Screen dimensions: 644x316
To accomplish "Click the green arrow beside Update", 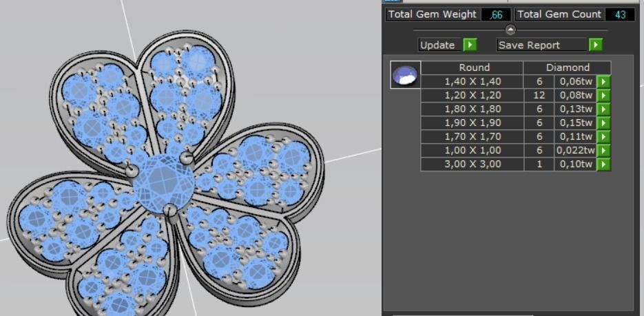I will pyautogui.click(x=470, y=45).
